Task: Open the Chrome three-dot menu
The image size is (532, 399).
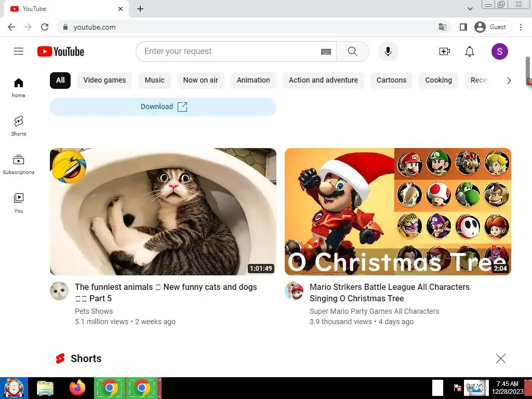Action: (x=521, y=27)
